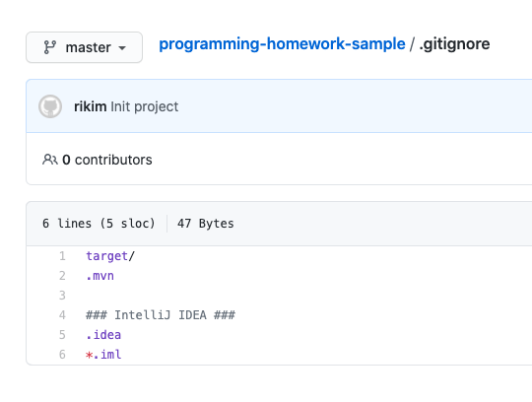Open the rikim user profile link
The width and height of the screenshot is (532, 402).
91,106
